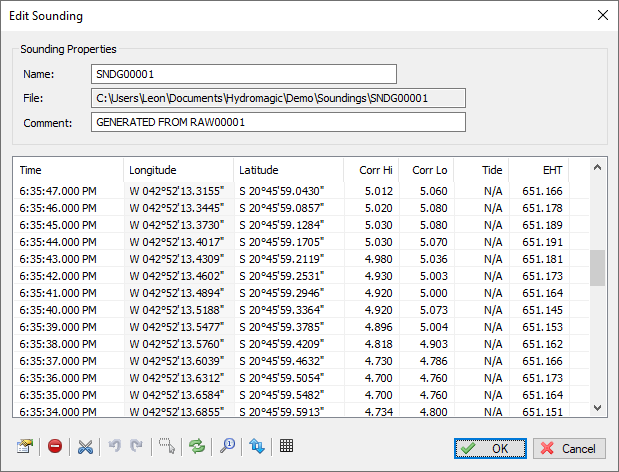This screenshot has height=472, width=619.
Task: Click EHT value 651.178
Action: pyautogui.click(x=542, y=208)
